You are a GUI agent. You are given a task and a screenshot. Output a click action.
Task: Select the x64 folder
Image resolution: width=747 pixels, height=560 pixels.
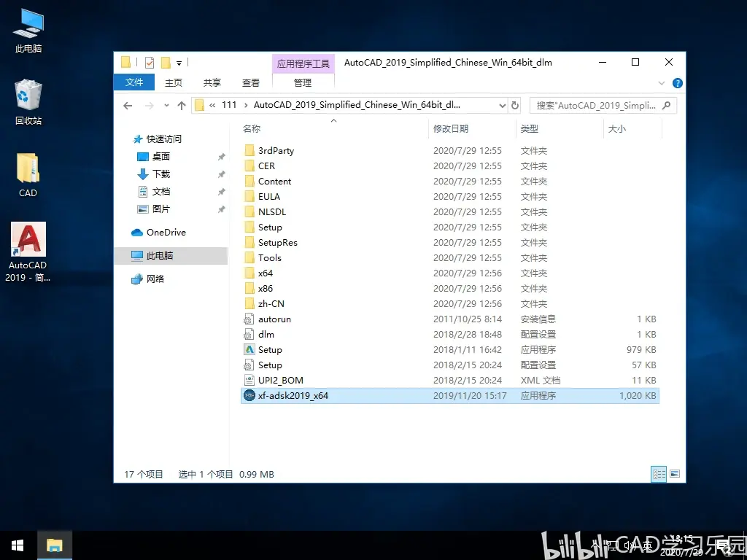(x=265, y=273)
